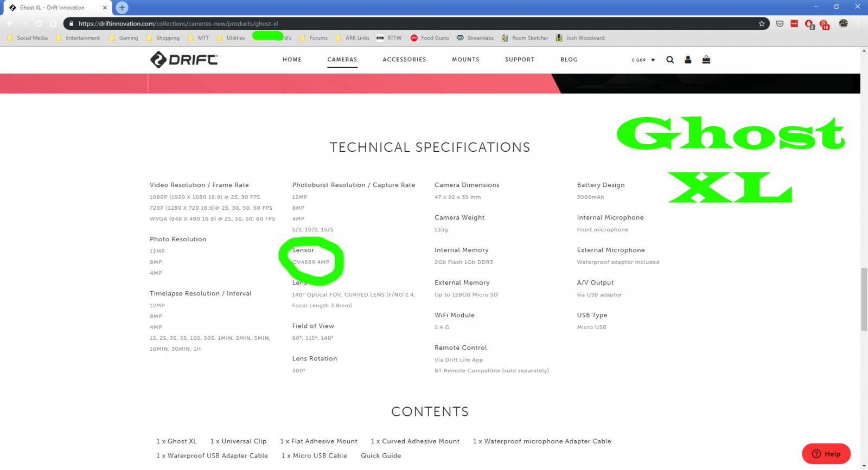
Task: Open the Josh Woodward bookmark
Action: [580, 38]
